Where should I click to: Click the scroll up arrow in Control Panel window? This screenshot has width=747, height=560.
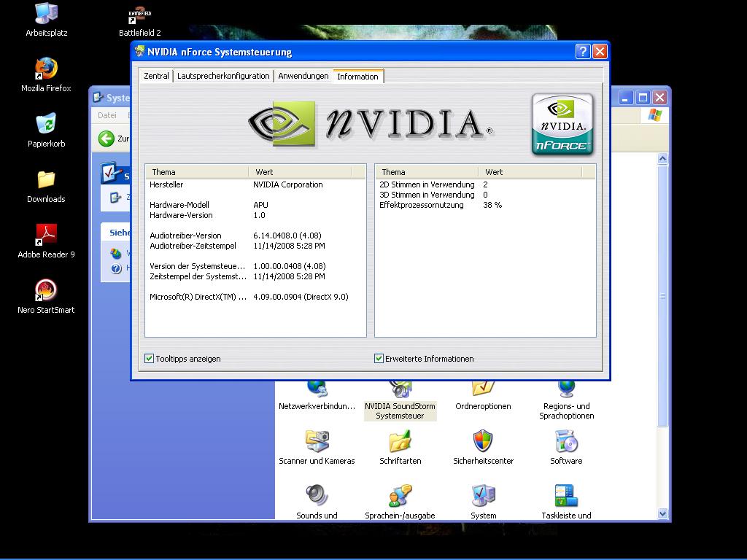662,158
